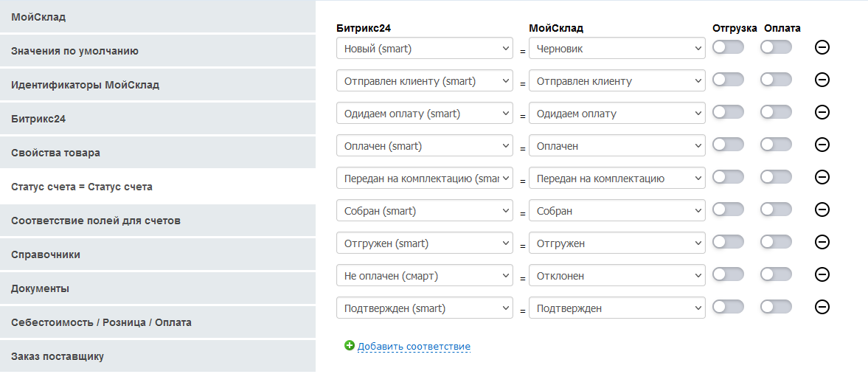This screenshot has width=868, height=374.
Task: Enable Отгрузка toggle for Черновик row
Action: coord(728,48)
